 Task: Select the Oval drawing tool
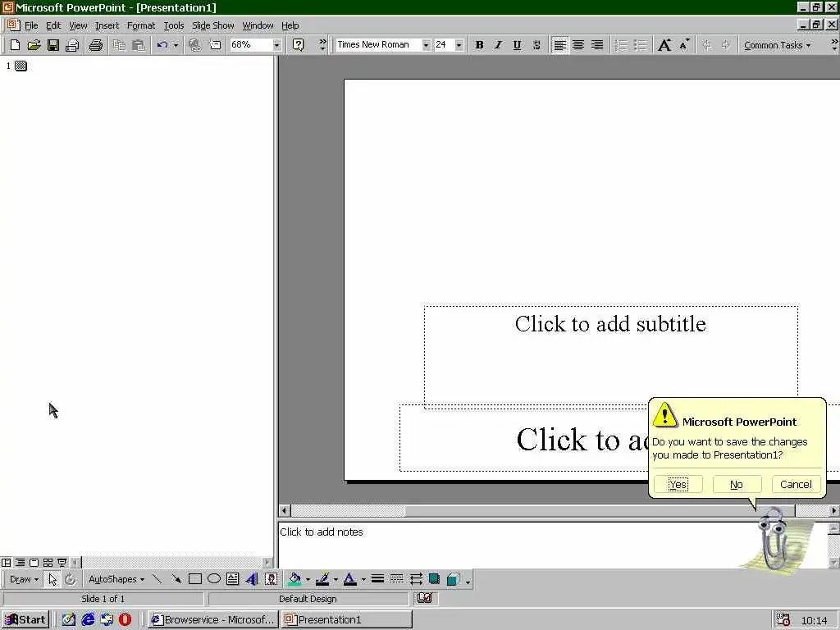click(214, 579)
